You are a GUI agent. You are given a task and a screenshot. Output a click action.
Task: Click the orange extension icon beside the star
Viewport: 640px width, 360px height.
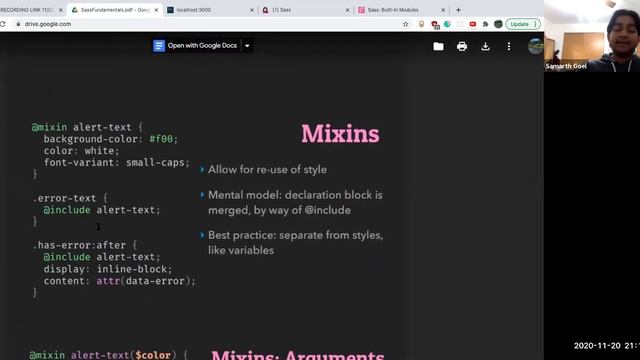[422, 24]
